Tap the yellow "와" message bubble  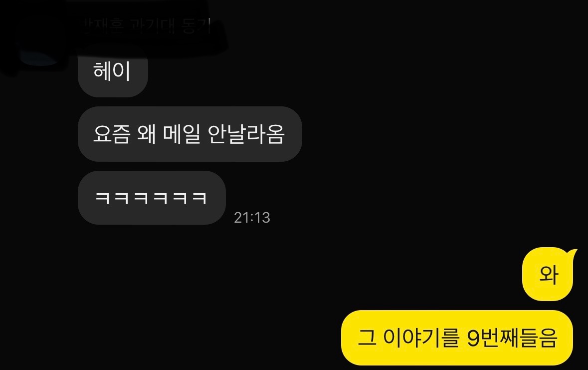coord(548,274)
